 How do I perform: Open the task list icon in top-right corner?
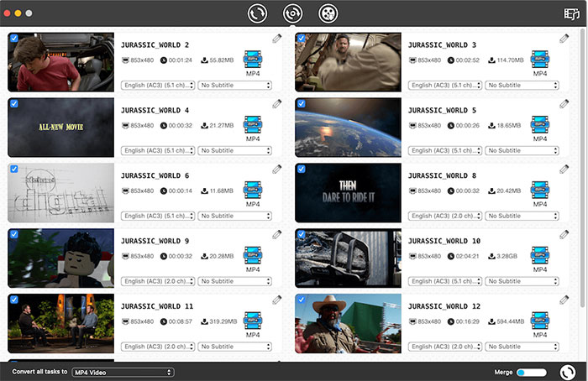point(572,13)
